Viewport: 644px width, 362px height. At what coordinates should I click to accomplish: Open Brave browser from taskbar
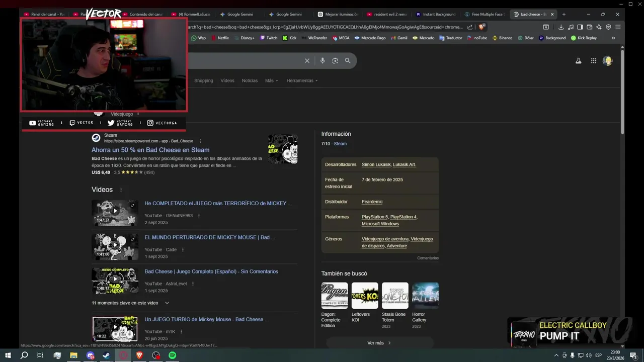coord(139,355)
